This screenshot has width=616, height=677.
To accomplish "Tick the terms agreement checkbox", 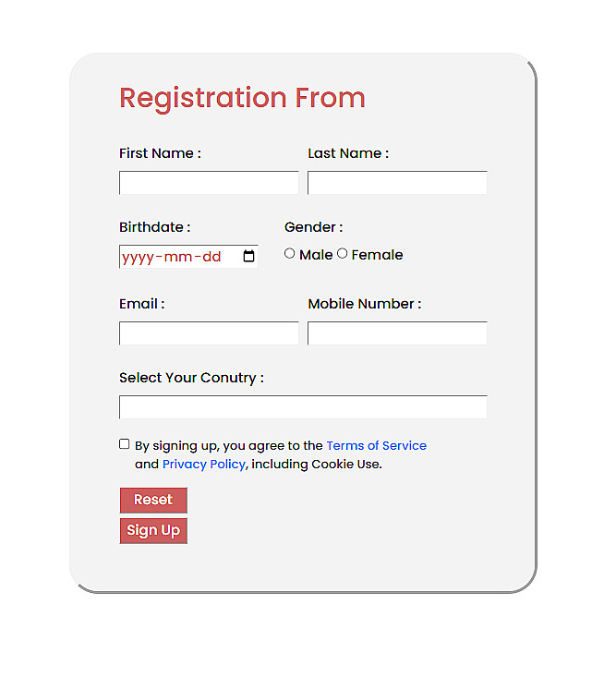I will point(125,444).
